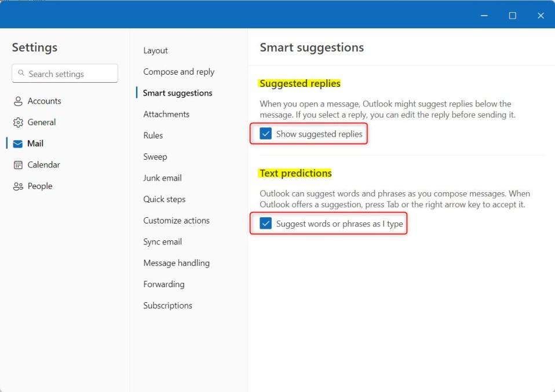Click the Text predictions heading
The image size is (555, 392).
[x=295, y=173]
